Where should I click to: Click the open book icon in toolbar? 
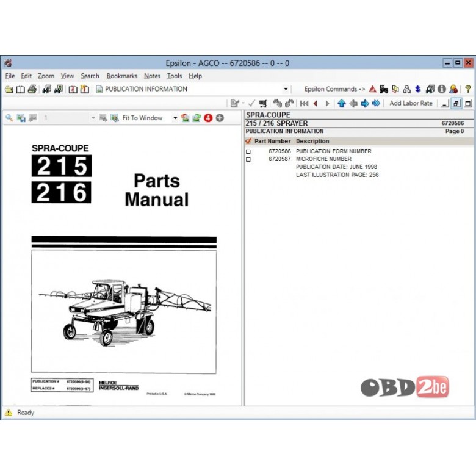click(x=20, y=89)
